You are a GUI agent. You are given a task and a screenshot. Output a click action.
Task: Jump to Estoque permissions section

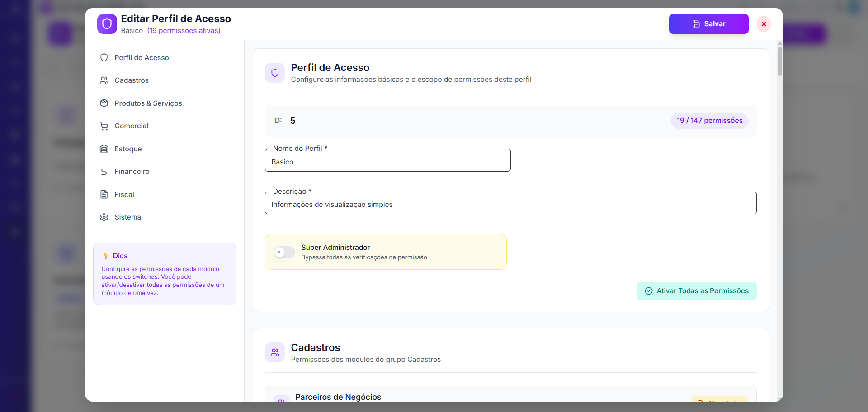coord(165,149)
